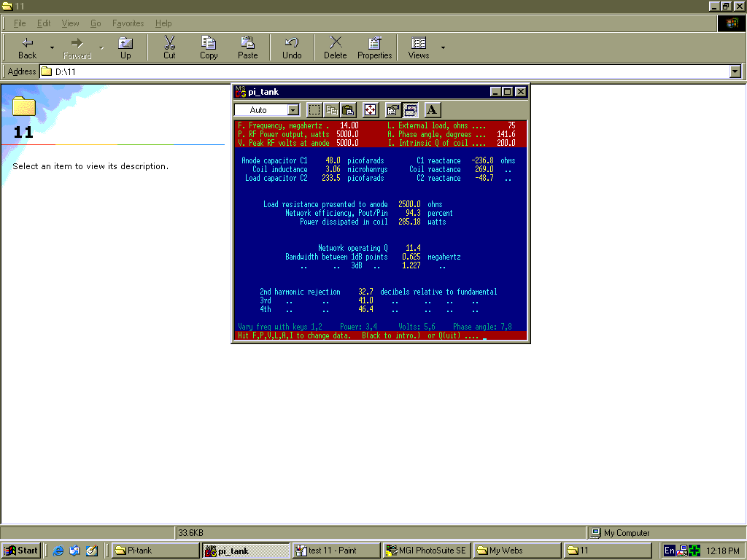Click third quick launch icon beside Outlook

coord(91,551)
